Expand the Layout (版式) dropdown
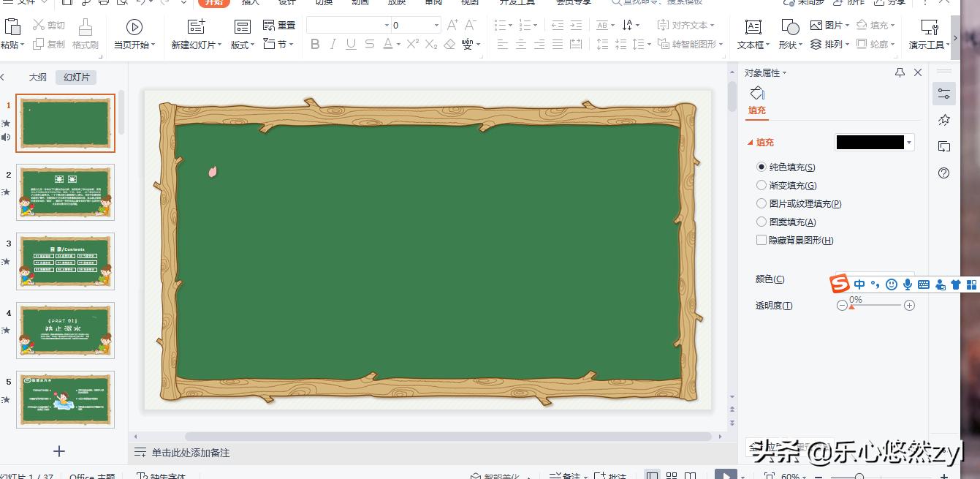Image resolution: width=980 pixels, height=479 pixels. 243,45
